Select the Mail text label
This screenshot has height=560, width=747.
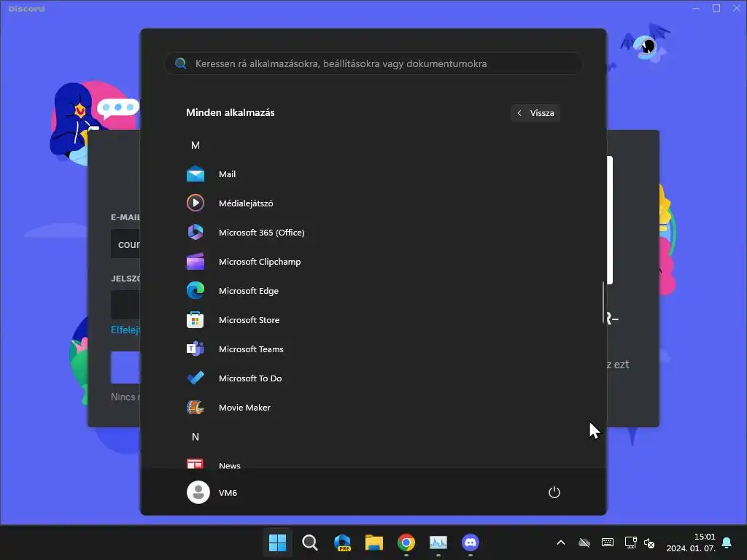coord(228,174)
